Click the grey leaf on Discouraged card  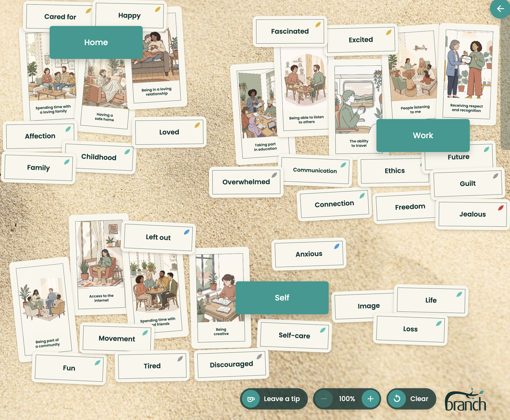click(x=259, y=356)
